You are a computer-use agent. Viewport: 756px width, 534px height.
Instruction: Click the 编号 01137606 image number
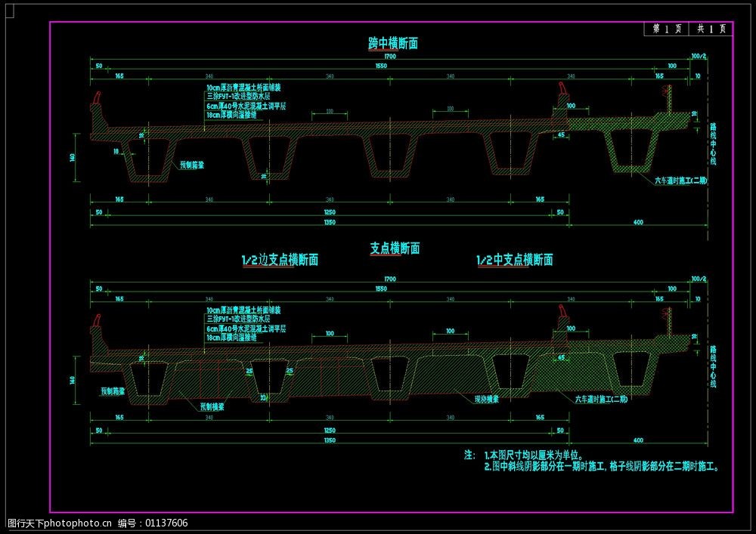coord(153,523)
